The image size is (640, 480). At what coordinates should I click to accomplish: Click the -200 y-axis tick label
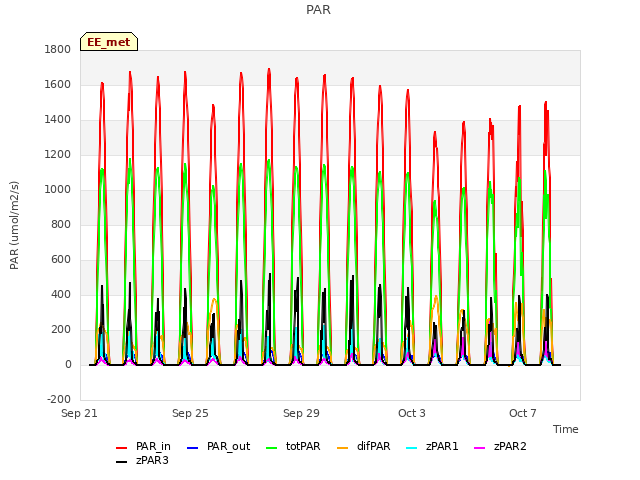pos(59,400)
